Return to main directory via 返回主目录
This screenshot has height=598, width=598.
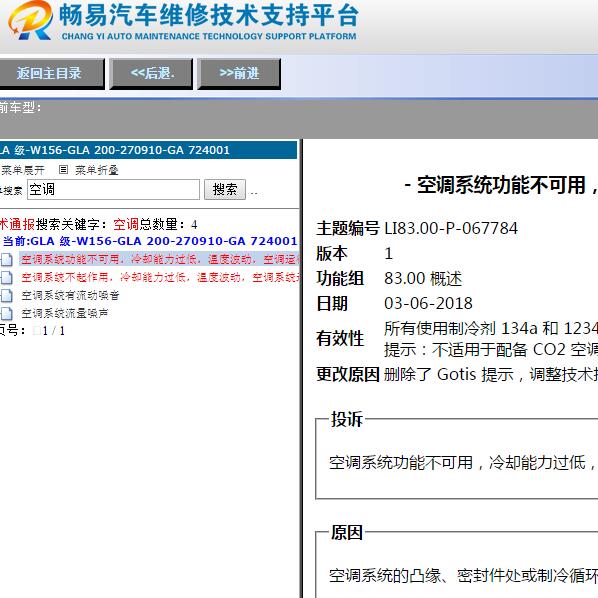point(51,74)
